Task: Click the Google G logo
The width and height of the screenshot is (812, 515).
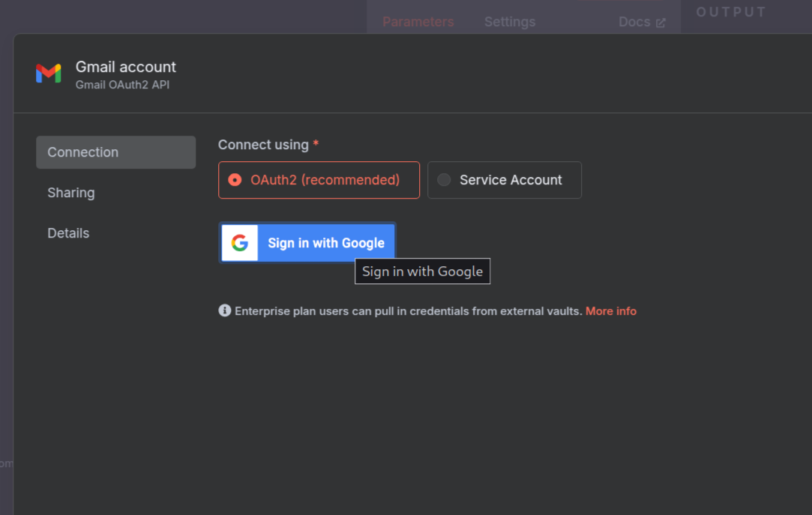Action: pyautogui.click(x=240, y=243)
